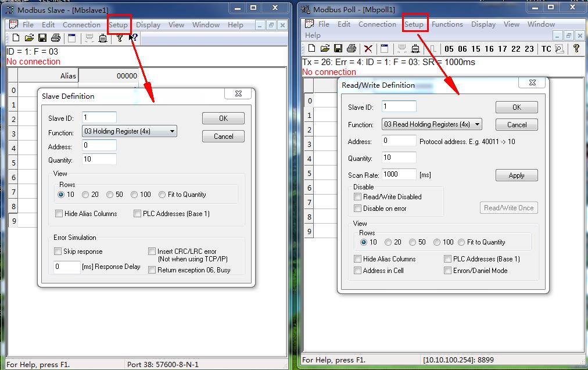Click the Scan Rate input field
The width and height of the screenshot is (588, 370).
coord(399,174)
